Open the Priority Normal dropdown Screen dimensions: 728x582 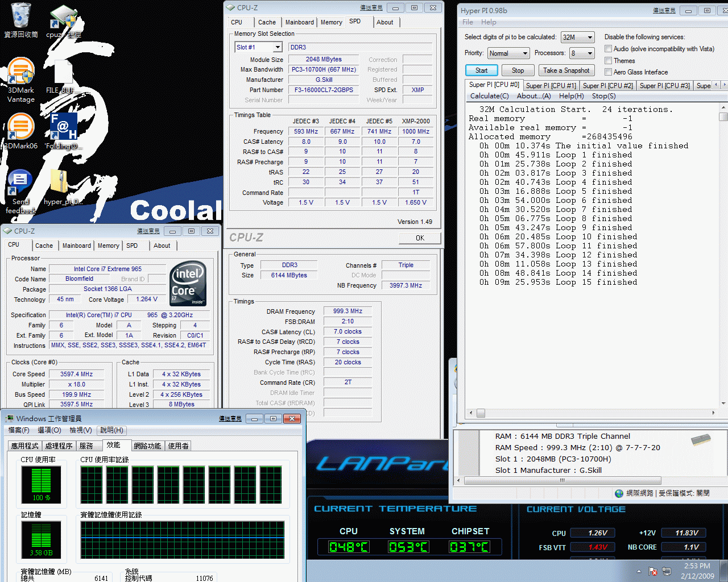[508, 53]
